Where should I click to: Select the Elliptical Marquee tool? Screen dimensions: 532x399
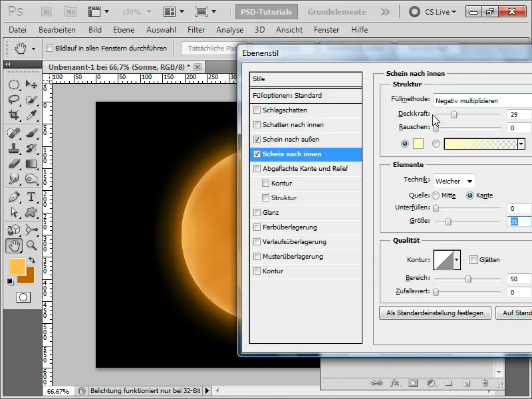(13, 84)
